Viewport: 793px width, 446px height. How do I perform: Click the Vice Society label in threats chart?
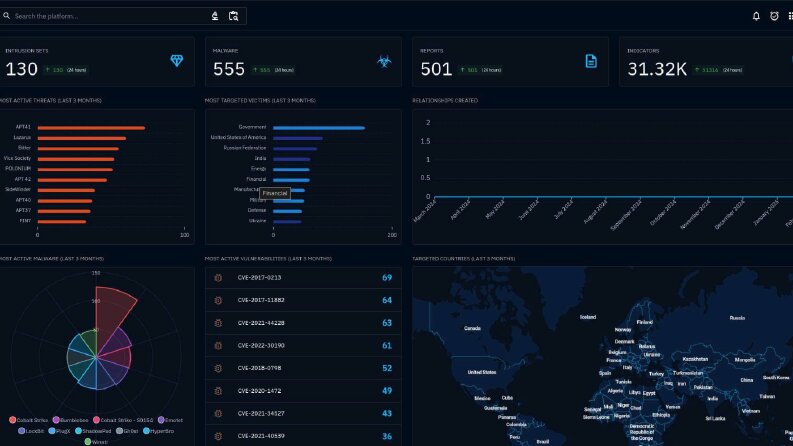[x=17, y=158]
